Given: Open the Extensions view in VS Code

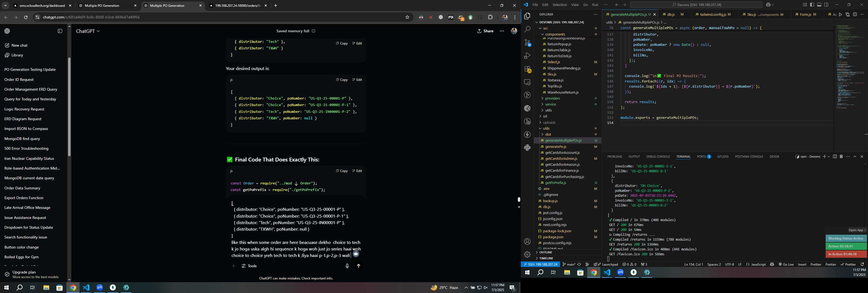Looking at the screenshot, I should pos(527,69).
